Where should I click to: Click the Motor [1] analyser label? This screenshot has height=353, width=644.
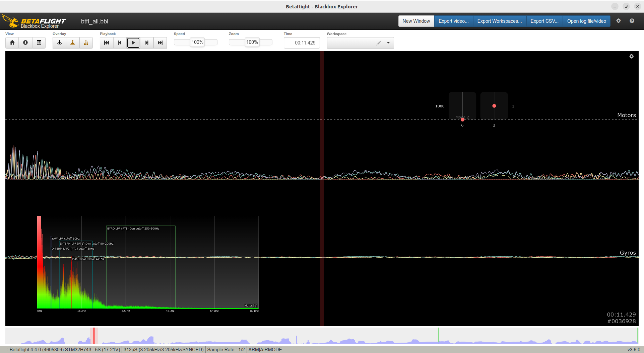251,305
